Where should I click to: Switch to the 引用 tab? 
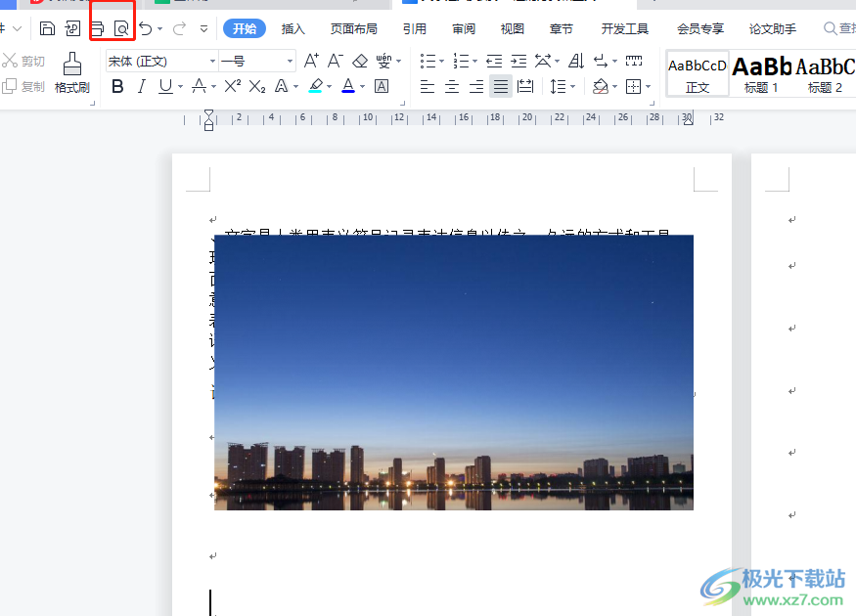pyautogui.click(x=415, y=28)
